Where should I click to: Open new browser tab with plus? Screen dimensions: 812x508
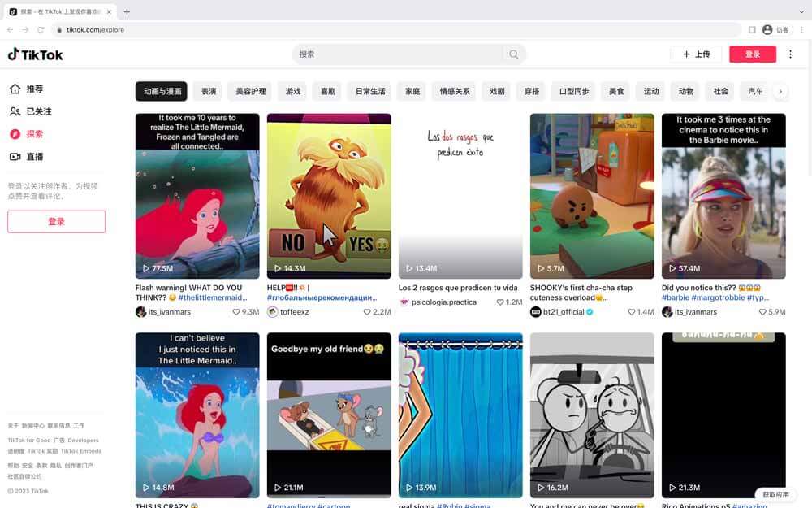point(127,11)
